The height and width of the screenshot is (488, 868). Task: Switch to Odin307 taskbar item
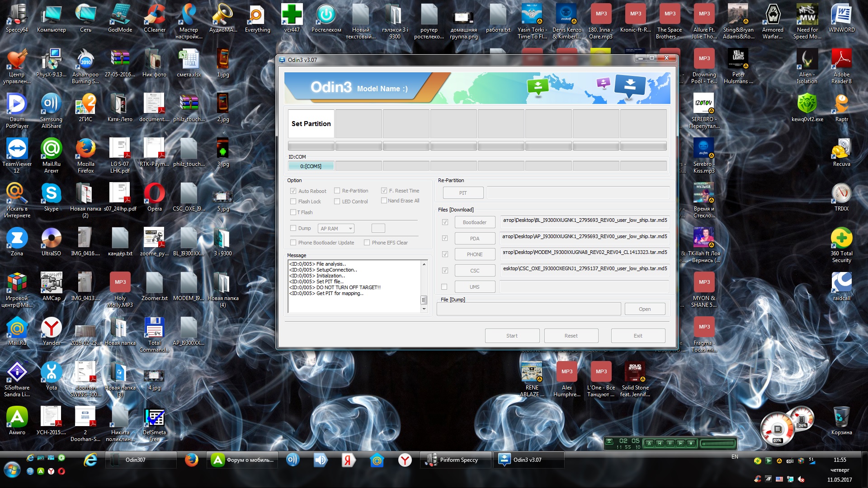(x=141, y=460)
